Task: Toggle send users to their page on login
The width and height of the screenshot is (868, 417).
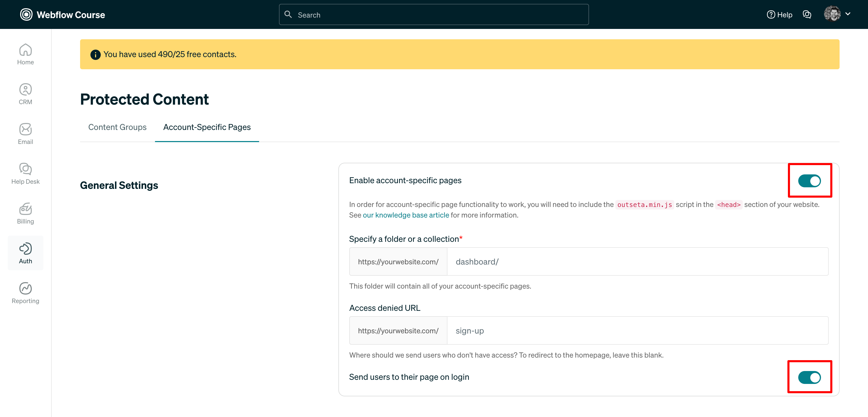Action: 809,377
